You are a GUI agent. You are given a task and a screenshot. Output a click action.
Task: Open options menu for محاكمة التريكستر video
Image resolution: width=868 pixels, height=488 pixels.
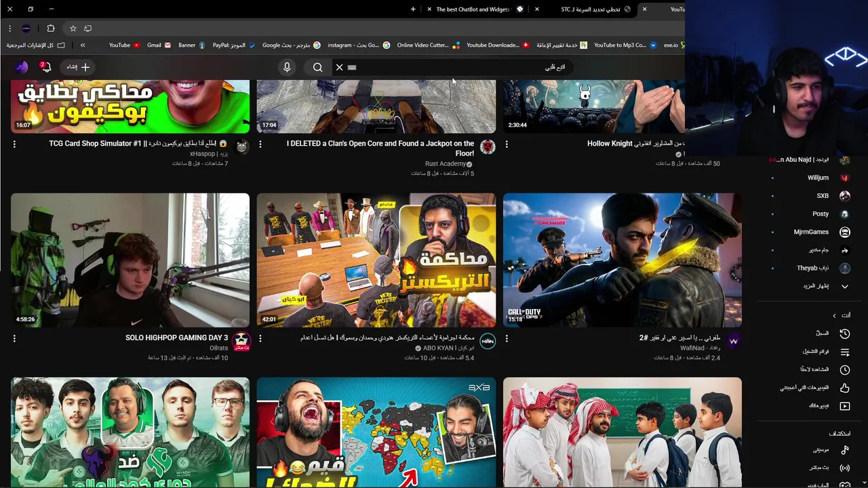coord(260,338)
